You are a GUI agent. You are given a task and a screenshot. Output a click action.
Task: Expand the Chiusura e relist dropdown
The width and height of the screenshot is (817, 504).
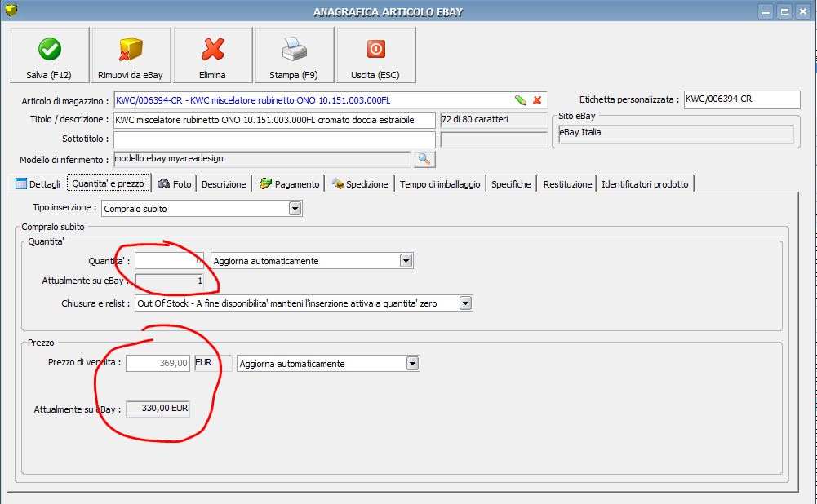point(465,303)
